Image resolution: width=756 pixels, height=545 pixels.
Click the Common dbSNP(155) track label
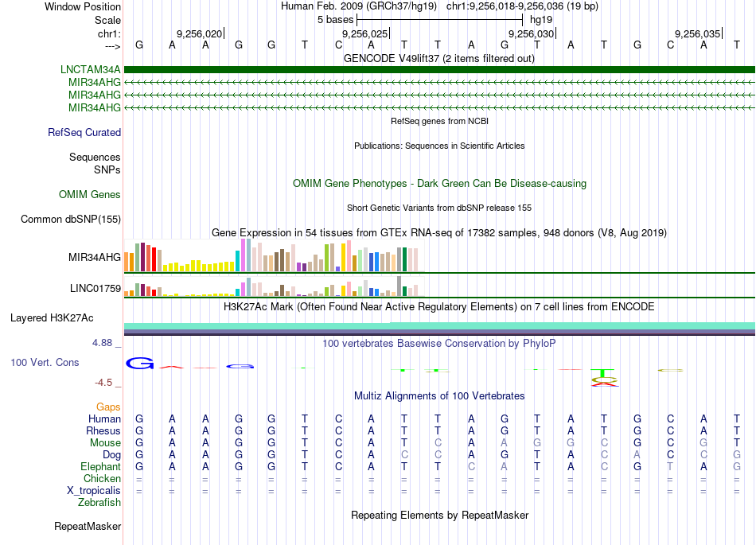point(70,220)
